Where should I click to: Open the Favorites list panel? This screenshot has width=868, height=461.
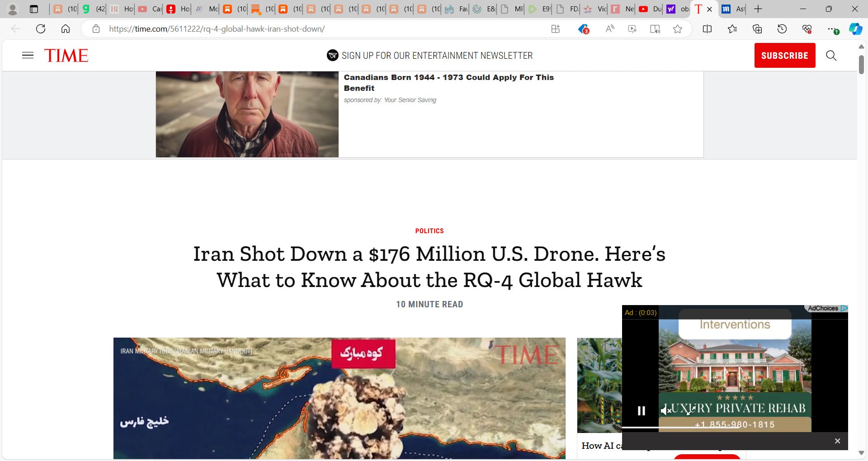(732, 29)
